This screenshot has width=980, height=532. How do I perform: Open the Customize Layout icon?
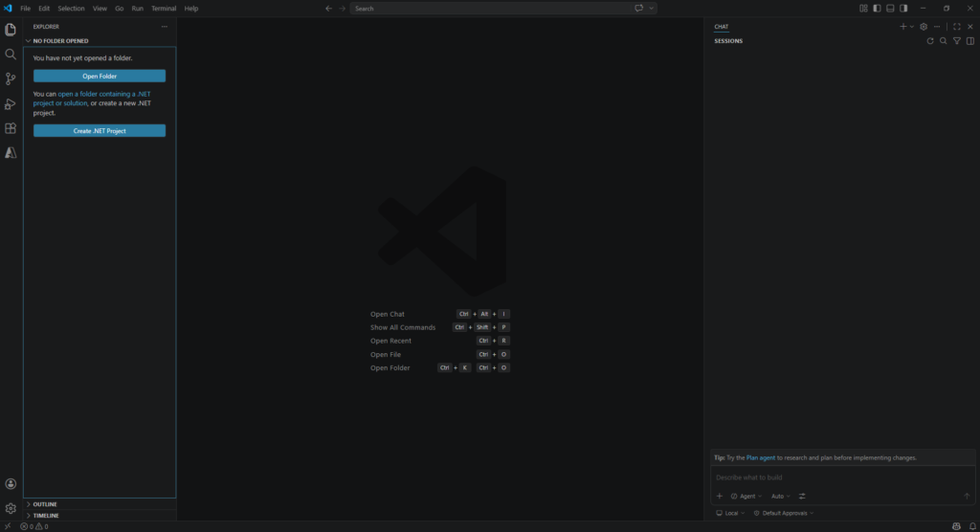tap(863, 9)
